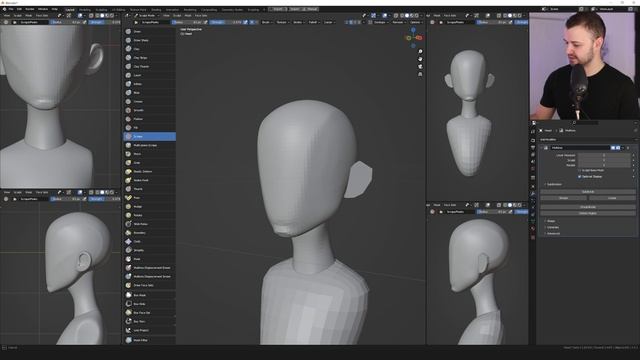Select the Mask brush
The height and width of the screenshot is (360, 640).
point(149,259)
